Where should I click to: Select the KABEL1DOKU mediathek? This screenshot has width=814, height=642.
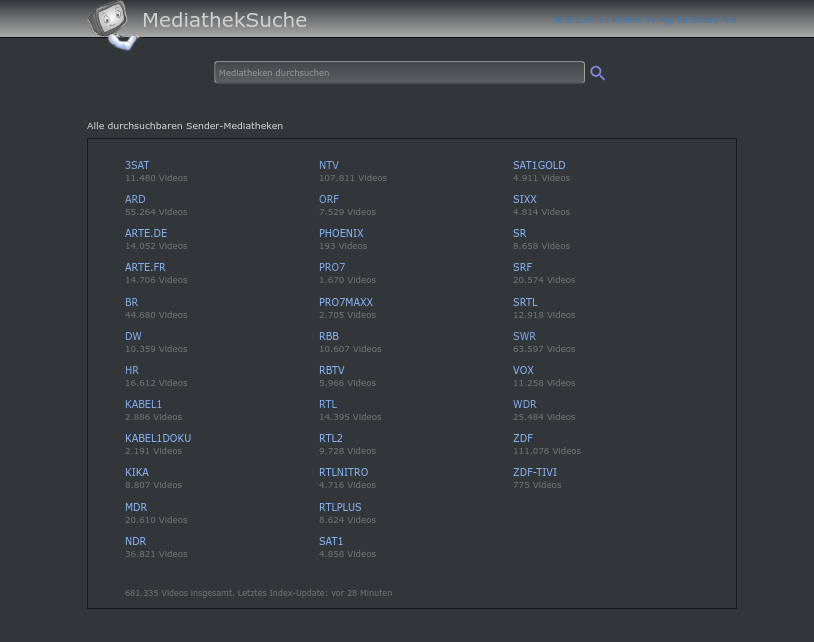(x=158, y=438)
